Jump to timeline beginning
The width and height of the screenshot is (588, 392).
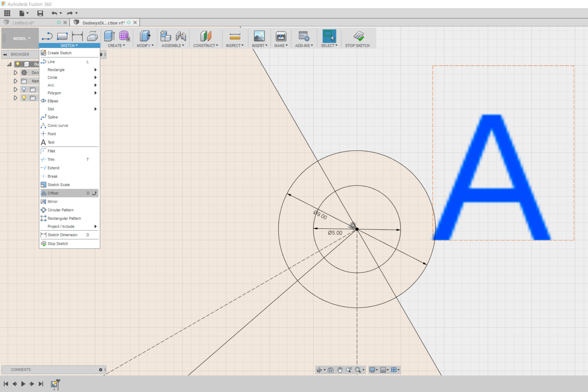pyautogui.click(x=6, y=384)
